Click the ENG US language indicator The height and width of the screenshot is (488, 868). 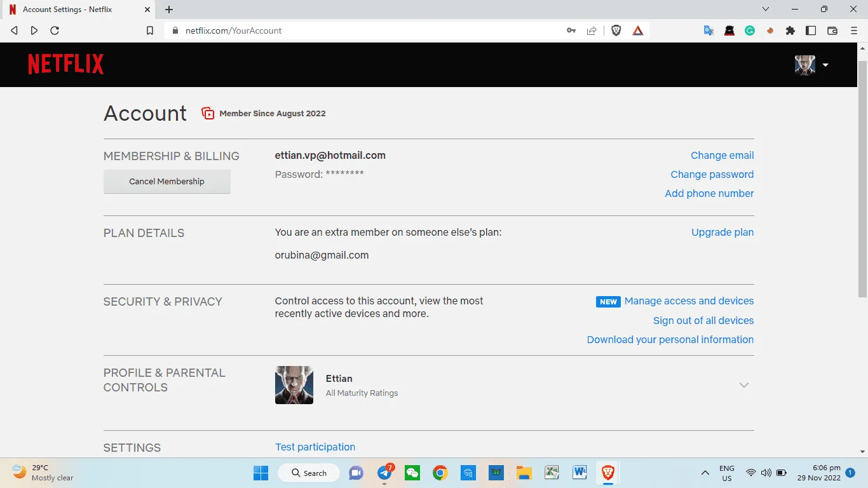pyautogui.click(x=727, y=473)
